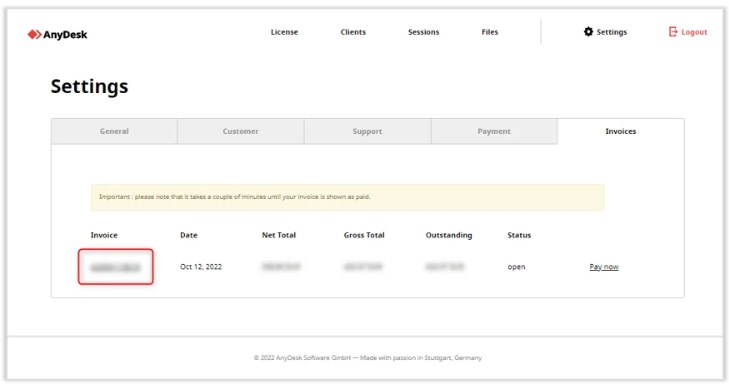Image resolution: width=729 pixels, height=386 pixels.
Task: Click the Settings gear icon
Action: (588, 32)
